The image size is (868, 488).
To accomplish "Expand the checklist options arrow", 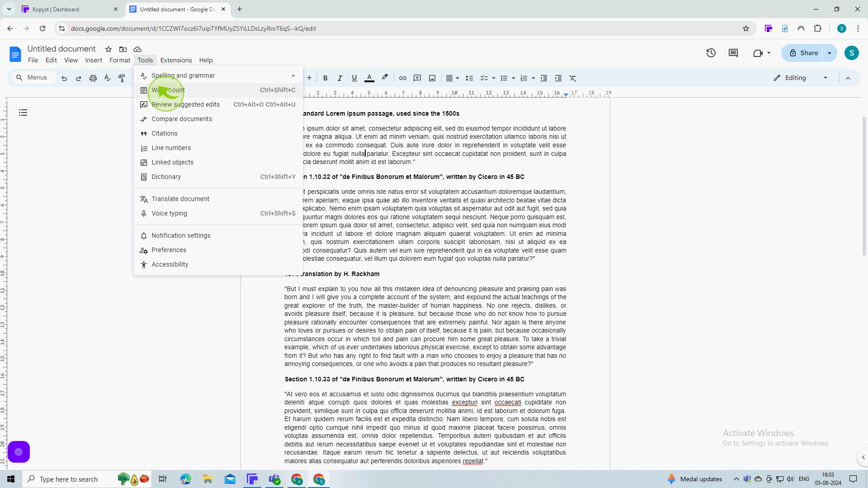I will pos(494,78).
